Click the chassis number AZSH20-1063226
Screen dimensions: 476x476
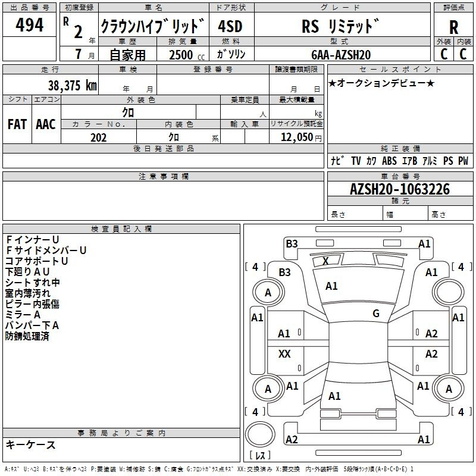(400, 190)
